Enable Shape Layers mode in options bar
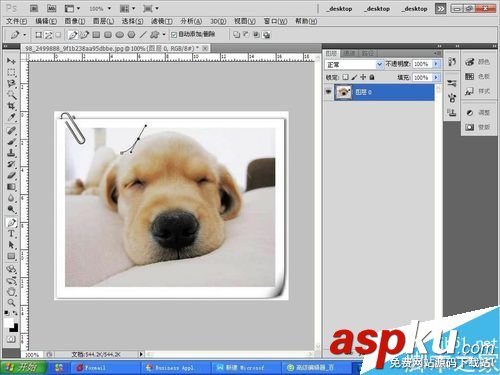500x375 pixels. 38,35
